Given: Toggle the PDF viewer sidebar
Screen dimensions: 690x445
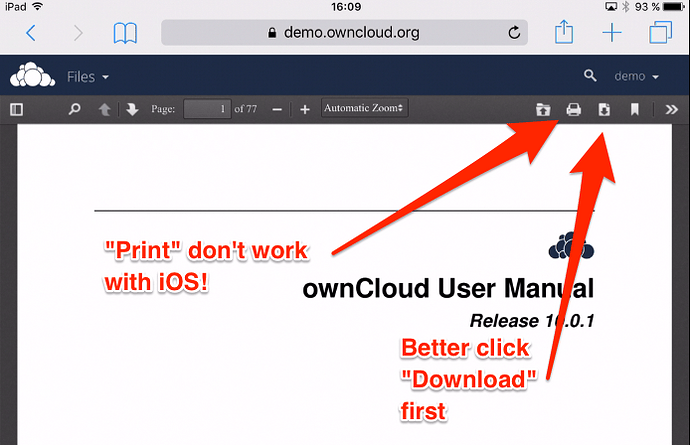Looking at the screenshot, I should 16,109.
